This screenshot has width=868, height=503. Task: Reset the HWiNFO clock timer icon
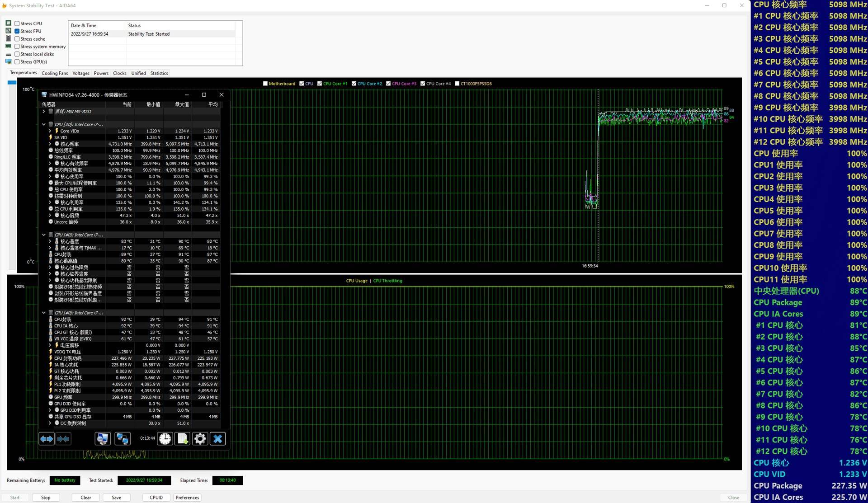pyautogui.click(x=165, y=438)
